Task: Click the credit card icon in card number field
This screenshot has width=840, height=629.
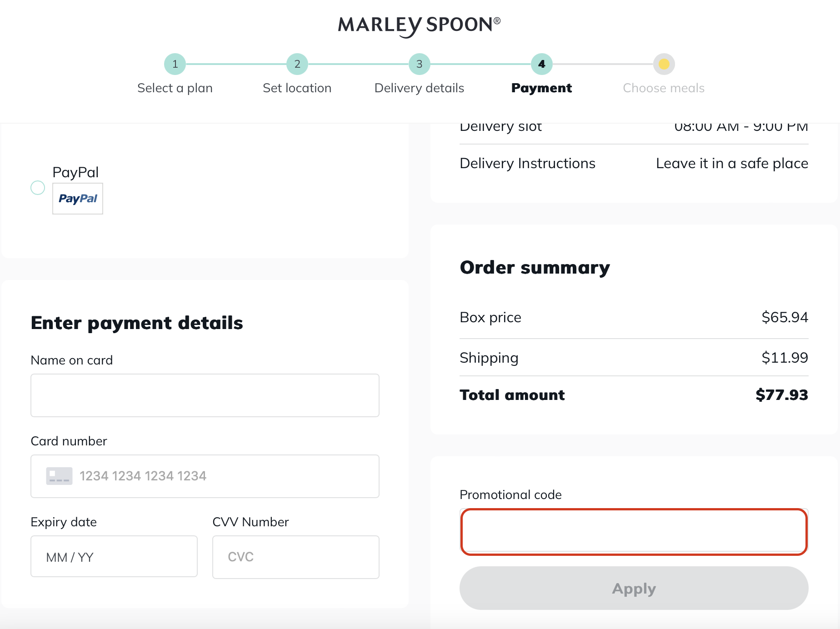Action: (x=59, y=476)
